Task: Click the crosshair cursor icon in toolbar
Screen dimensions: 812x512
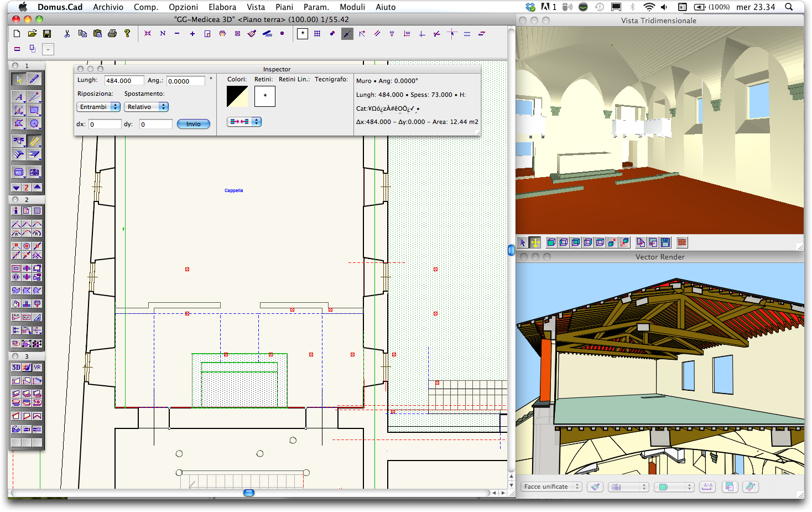Action: pyautogui.click(x=452, y=34)
